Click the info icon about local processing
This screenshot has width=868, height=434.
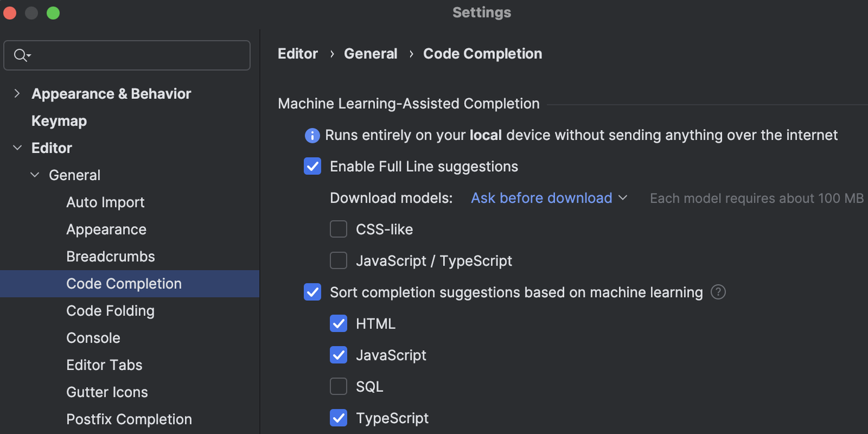tap(312, 135)
